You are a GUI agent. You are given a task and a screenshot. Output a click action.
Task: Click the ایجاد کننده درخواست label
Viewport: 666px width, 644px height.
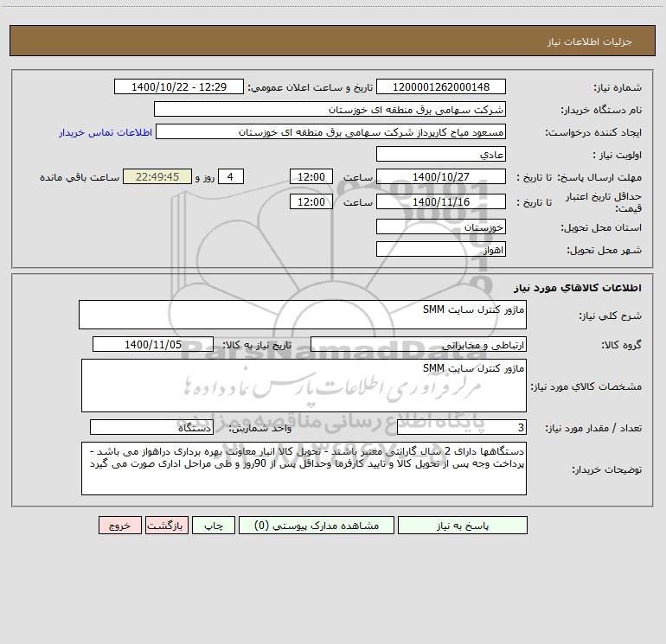(593, 132)
